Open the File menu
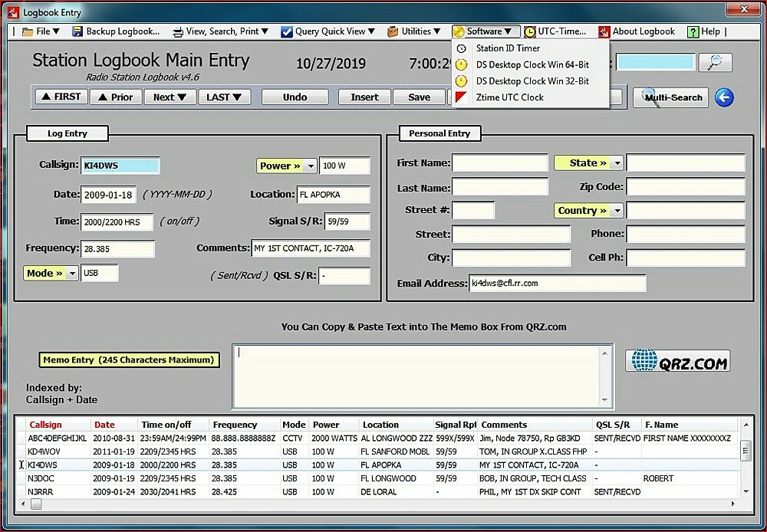The width and height of the screenshot is (767, 532). [42, 31]
